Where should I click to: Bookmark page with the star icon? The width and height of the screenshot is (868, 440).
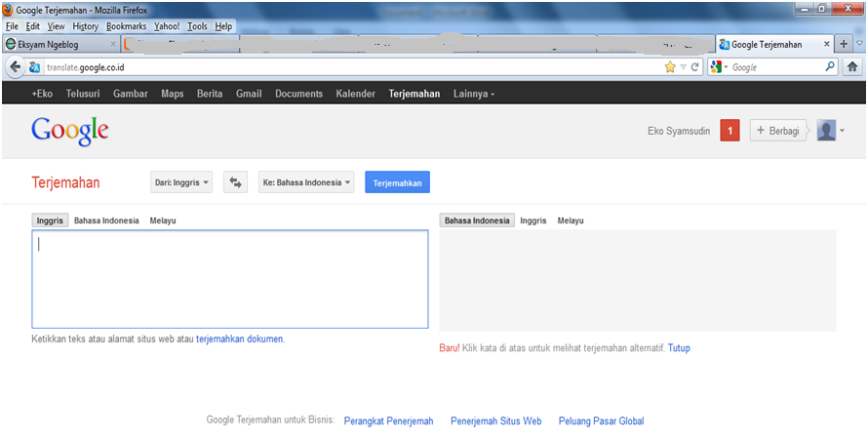(x=670, y=67)
